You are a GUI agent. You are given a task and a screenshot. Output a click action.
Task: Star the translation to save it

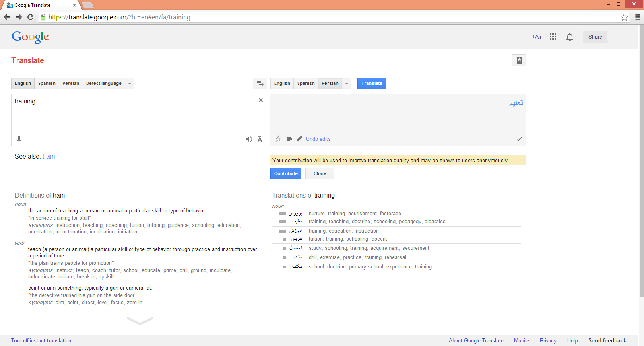tap(278, 139)
